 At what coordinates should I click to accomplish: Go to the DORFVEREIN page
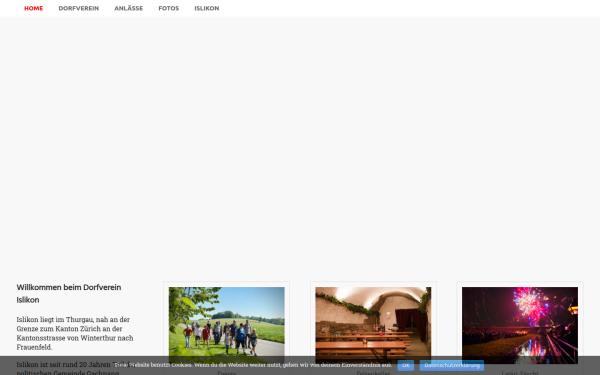tap(78, 8)
